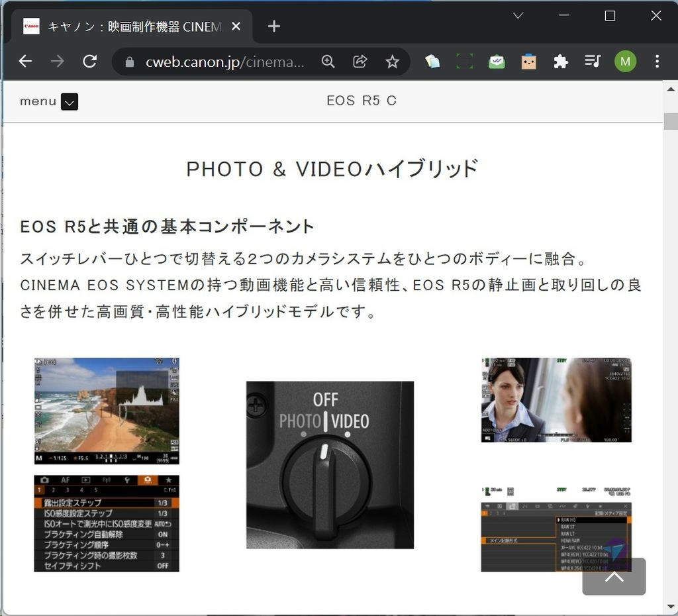678x616 pixels.
Task: Click the 'menu' label
Action: click(38, 101)
